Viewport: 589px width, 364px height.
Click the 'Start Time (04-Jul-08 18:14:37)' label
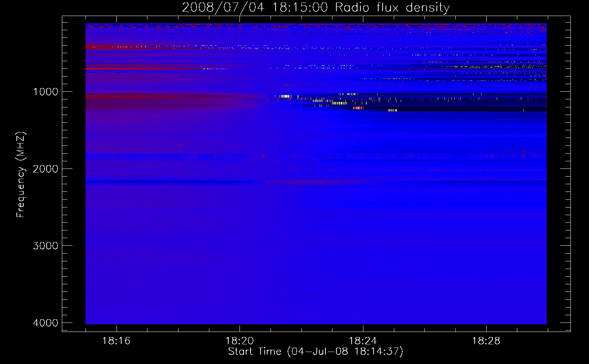(x=316, y=352)
